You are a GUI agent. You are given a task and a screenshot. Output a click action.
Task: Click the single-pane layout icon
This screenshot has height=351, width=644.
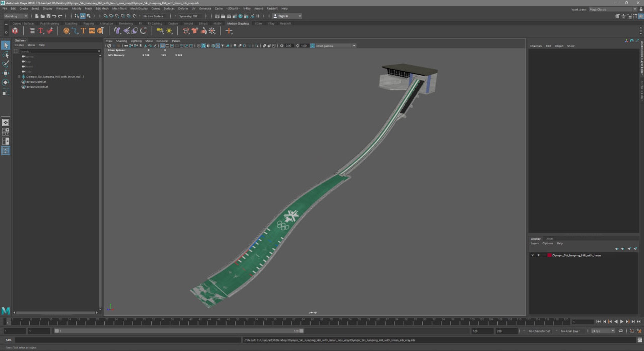tap(6, 122)
